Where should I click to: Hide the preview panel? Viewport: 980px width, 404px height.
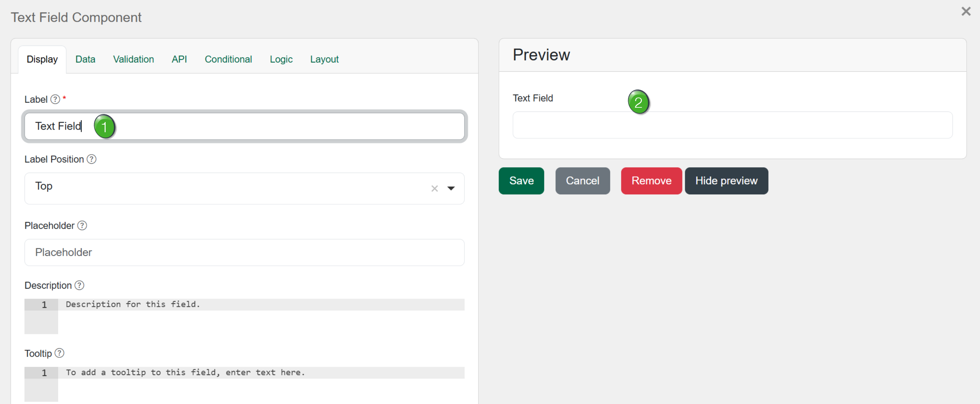[726, 181]
